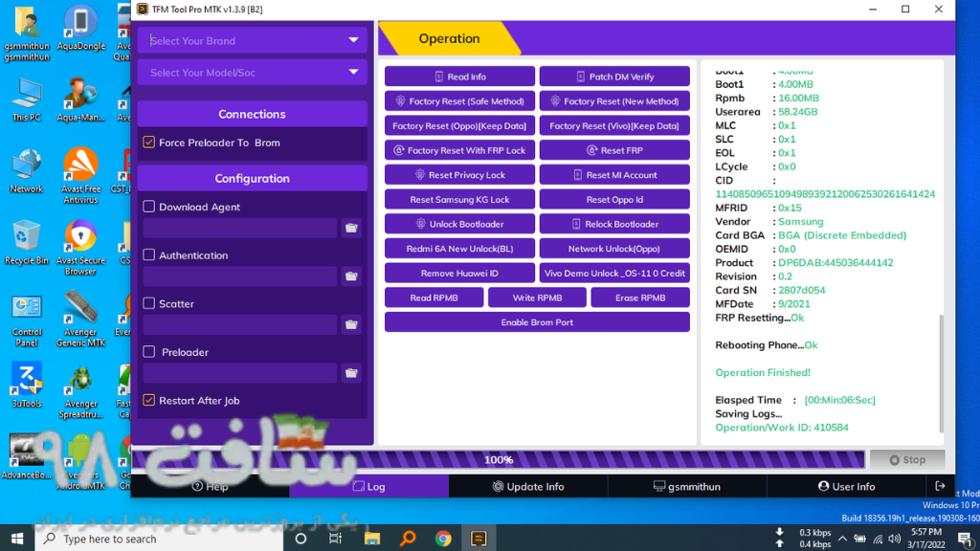Click Reset Samsung KG Lock button

459,199
